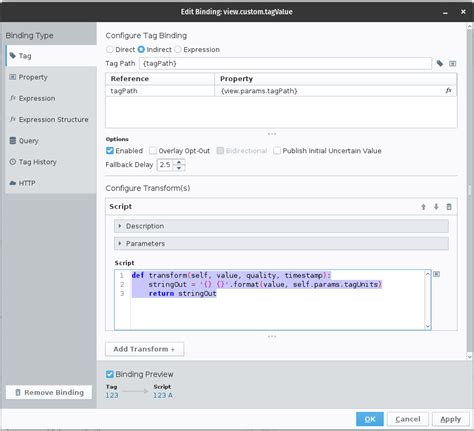The image size is (474, 431).
Task: Delete the Script transform with trash icon
Action: 449,207
